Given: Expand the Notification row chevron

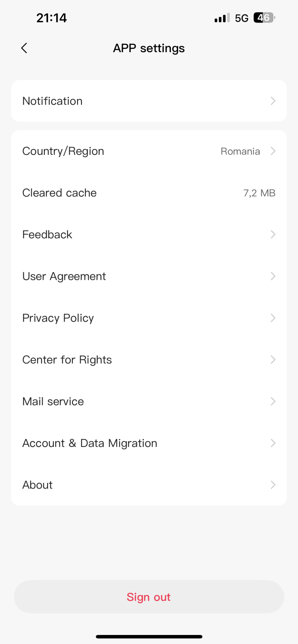Looking at the screenshot, I should (273, 101).
